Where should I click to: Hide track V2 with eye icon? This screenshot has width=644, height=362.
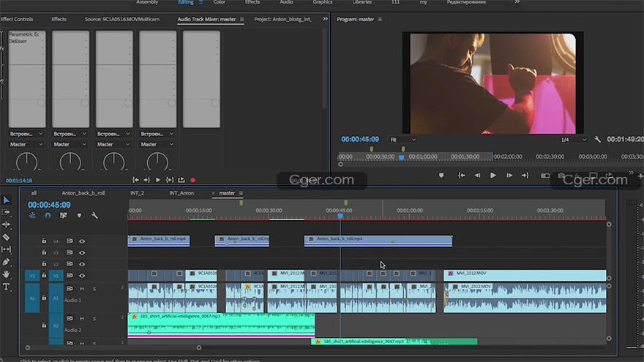tap(82, 264)
